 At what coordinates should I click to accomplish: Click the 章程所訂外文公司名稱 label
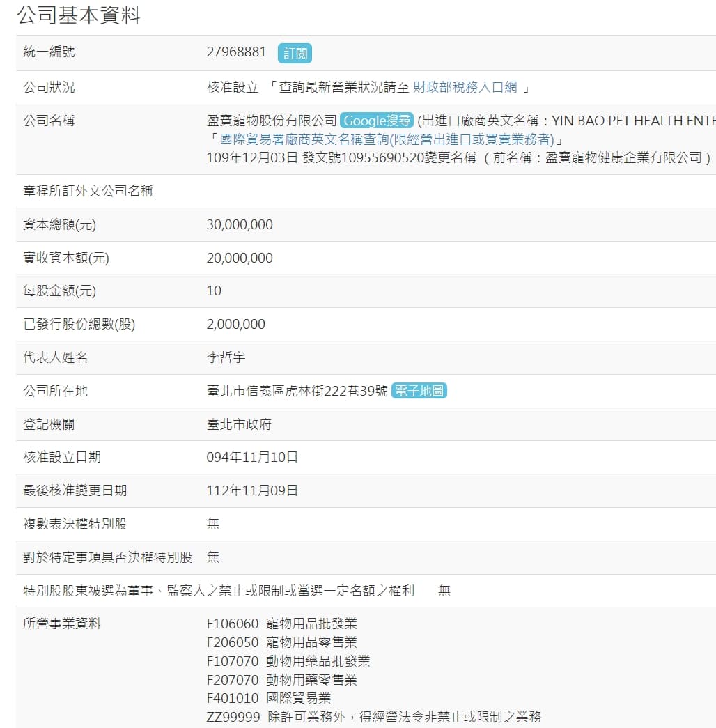coord(88,192)
